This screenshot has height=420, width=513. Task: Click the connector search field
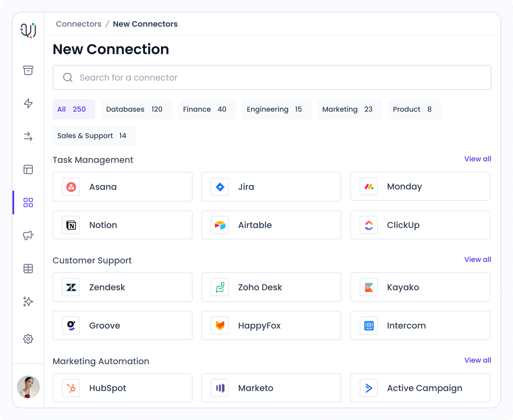(x=272, y=78)
